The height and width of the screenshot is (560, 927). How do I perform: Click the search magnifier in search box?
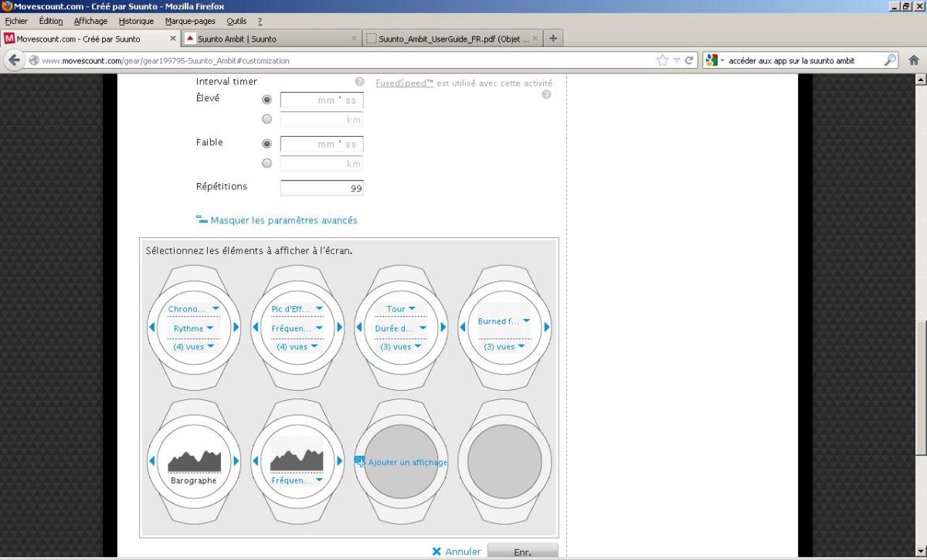click(x=890, y=60)
